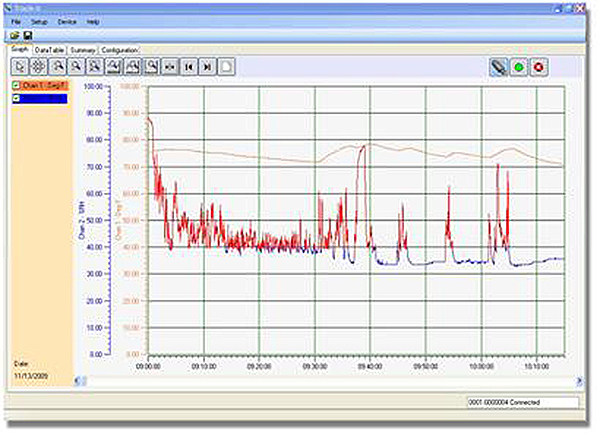Open the File menu
The image size is (600, 436).
[16, 21]
